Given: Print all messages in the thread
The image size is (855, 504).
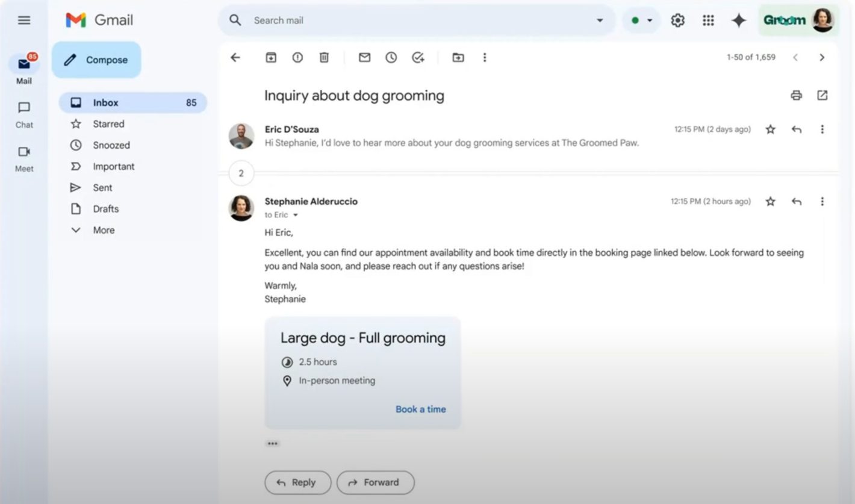Looking at the screenshot, I should (796, 95).
